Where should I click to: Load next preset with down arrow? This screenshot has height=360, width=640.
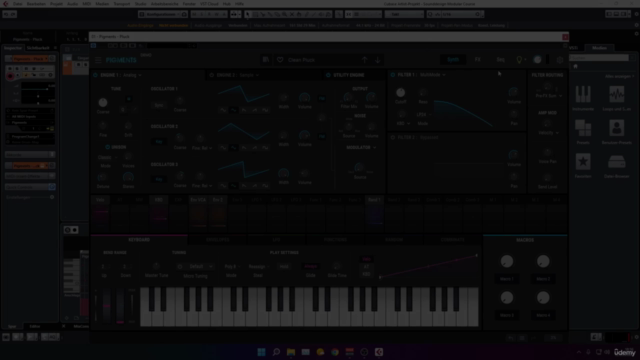point(378,60)
